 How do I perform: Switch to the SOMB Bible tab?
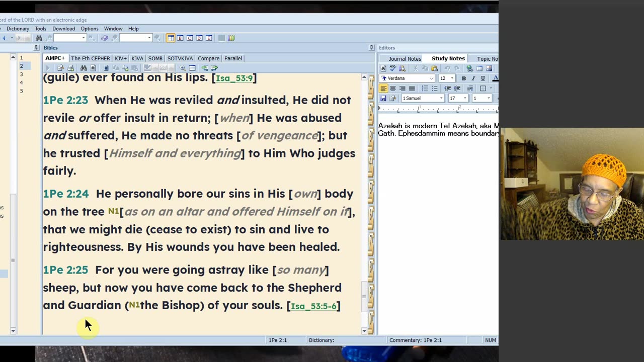(x=155, y=58)
